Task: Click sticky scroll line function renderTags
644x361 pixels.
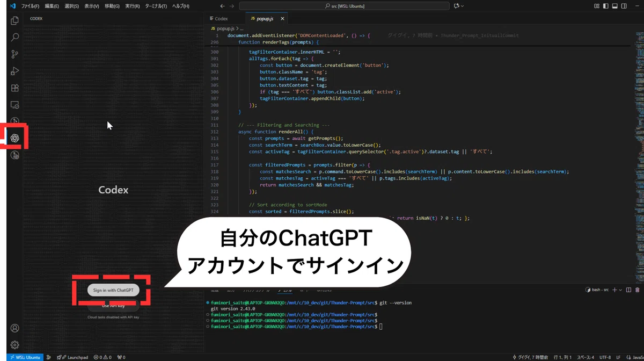Action: [279, 42]
